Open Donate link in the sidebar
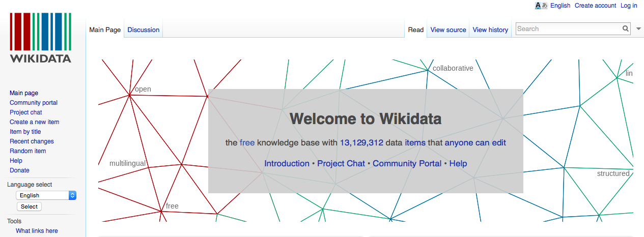The width and height of the screenshot is (644, 237). coord(19,170)
